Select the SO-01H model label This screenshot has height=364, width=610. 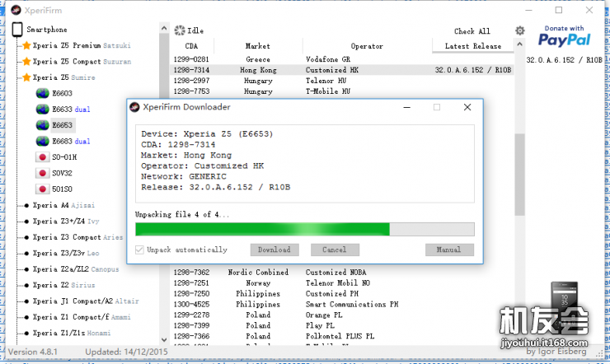point(64,157)
